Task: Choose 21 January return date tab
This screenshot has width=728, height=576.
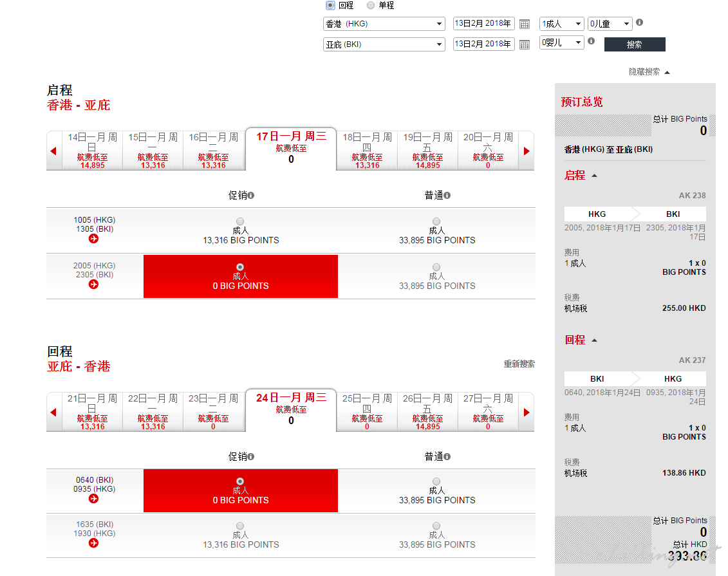Action: (x=93, y=412)
